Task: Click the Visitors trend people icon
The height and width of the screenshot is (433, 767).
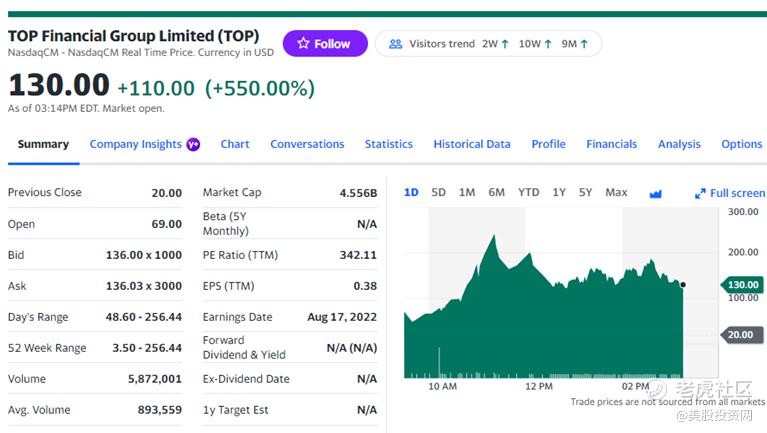Action: (x=395, y=44)
